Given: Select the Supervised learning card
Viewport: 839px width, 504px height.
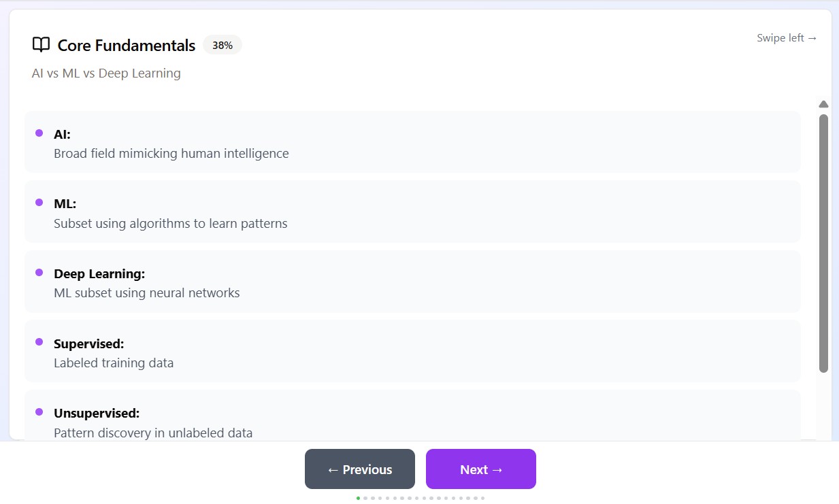Looking at the screenshot, I should pos(412,351).
